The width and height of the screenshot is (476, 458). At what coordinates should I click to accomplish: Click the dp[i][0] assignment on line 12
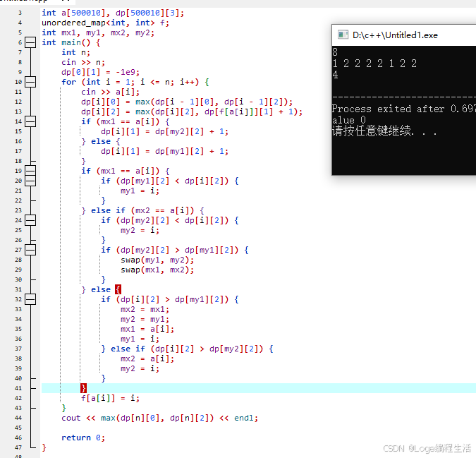coord(187,102)
